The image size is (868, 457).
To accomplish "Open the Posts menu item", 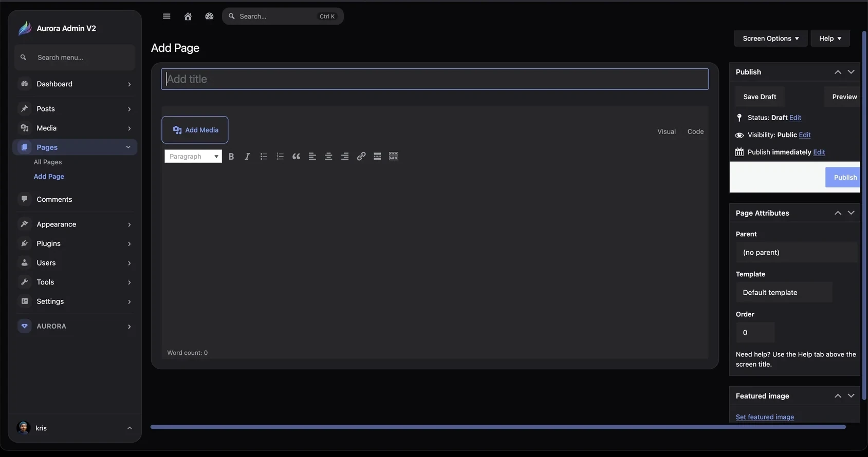I will 75,109.
